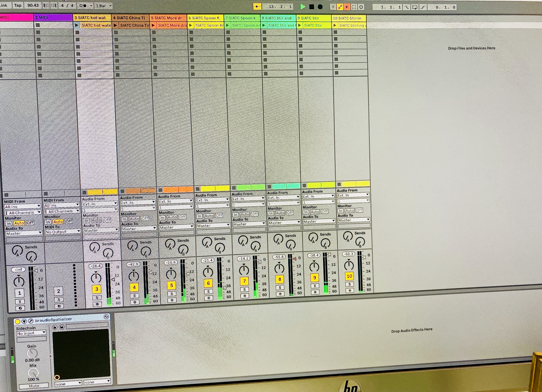The width and height of the screenshot is (542, 392).
Task: Click the Stop transport button
Action: [x=312, y=7]
